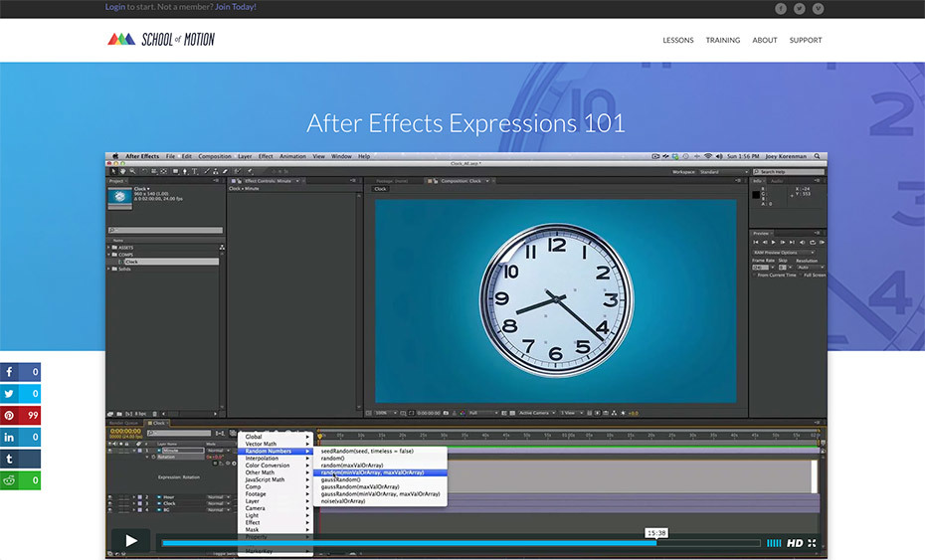Adjust the video volume bars
The image size is (925, 560).
coord(774,543)
